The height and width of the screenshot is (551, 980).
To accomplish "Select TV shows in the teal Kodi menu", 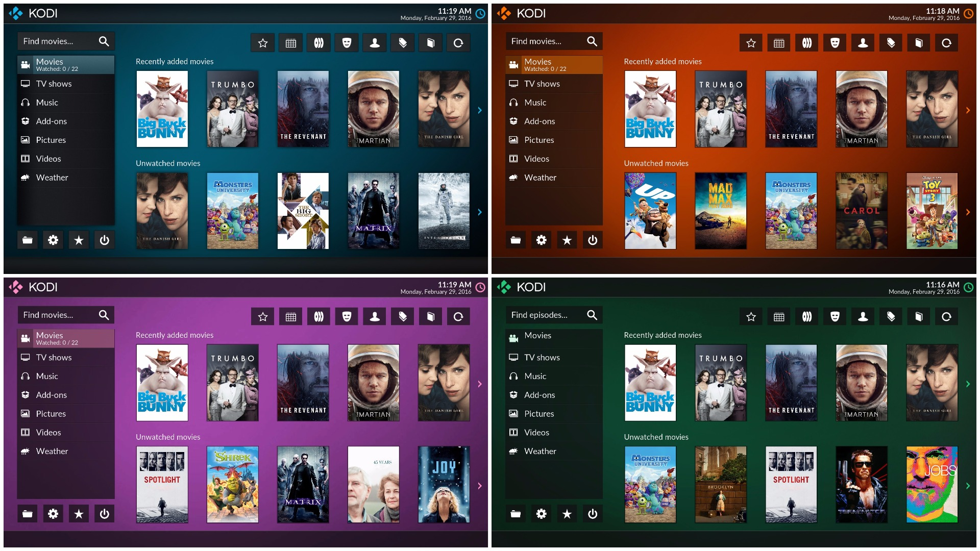I will (x=66, y=84).
